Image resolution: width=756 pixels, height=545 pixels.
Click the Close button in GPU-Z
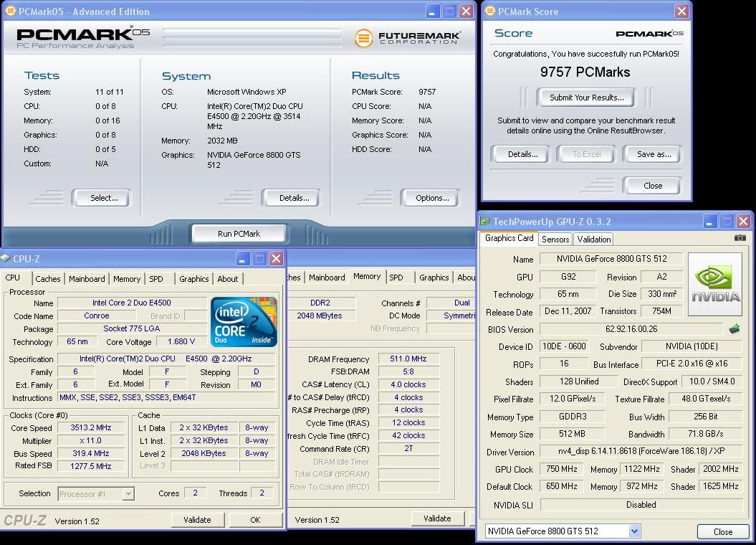point(723,531)
